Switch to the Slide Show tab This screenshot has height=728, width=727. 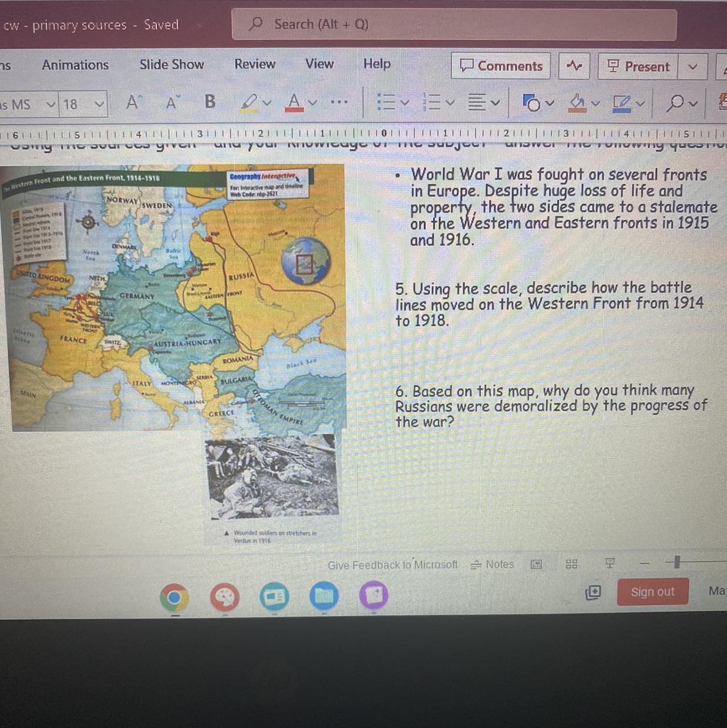171,65
